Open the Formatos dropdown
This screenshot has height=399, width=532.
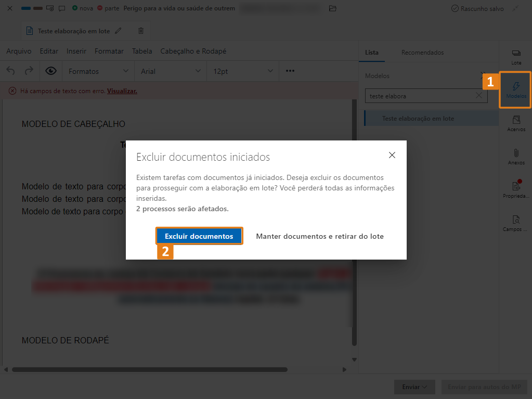click(97, 70)
